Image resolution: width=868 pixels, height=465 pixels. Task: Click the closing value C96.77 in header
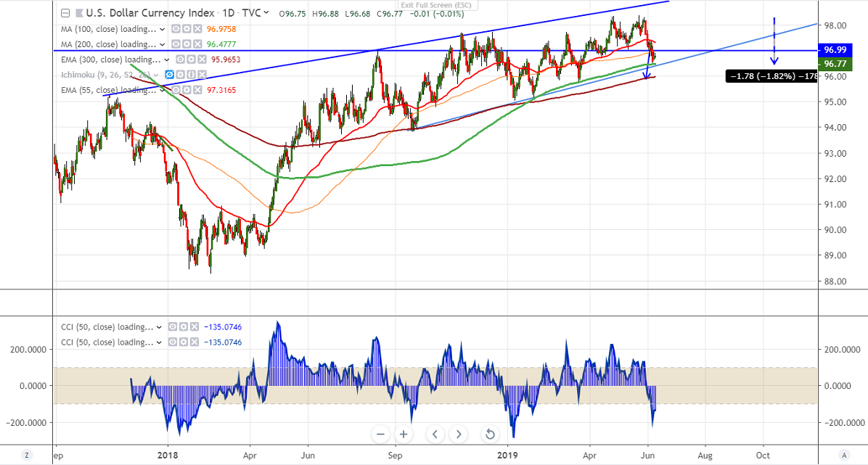pyautogui.click(x=390, y=13)
